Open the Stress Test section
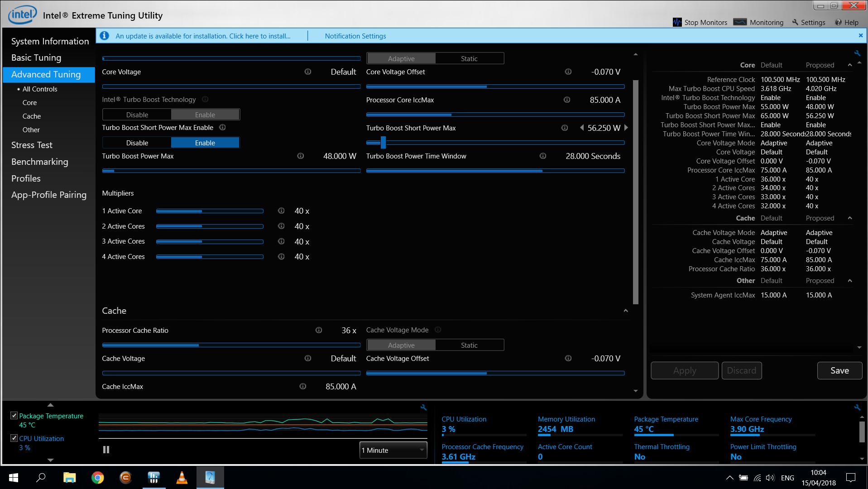This screenshot has height=489, width=868. (32, 145)
